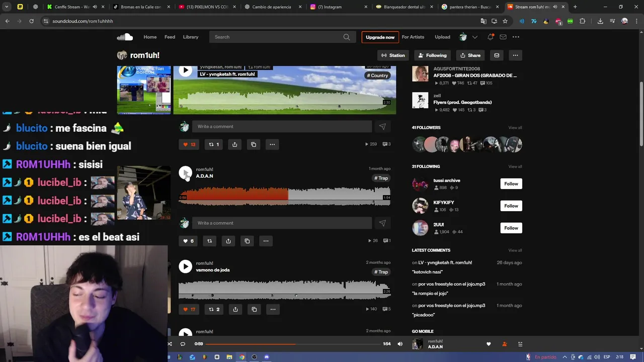Share the vamono de joda track
The height and width of the screenshot is (362, 644).
click(235, 309)
